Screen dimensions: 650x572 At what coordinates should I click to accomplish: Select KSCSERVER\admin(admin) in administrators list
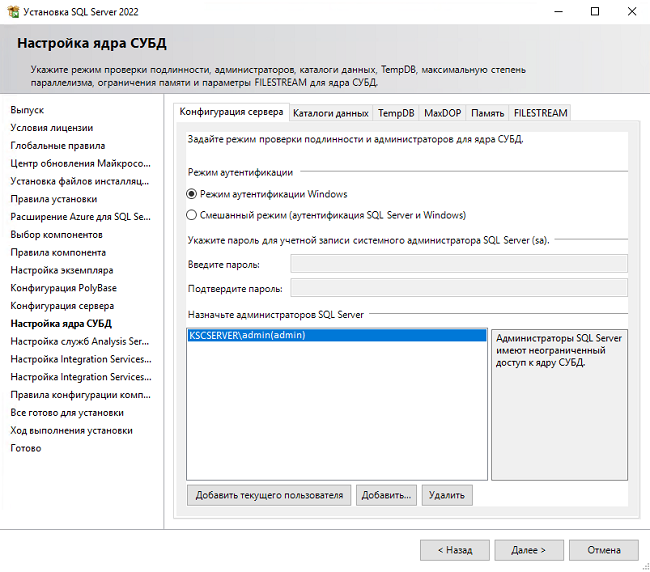pos(337,335)
